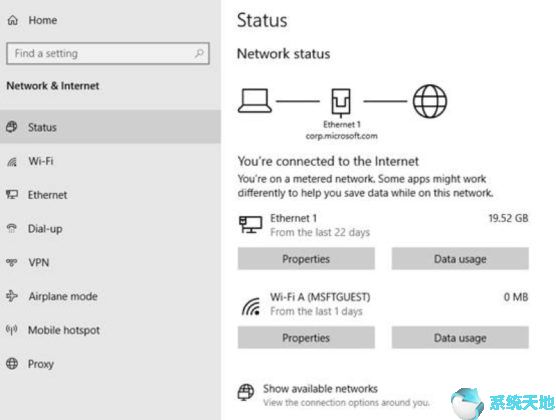Viewport: 556px width, 420px height.
Task: Click the Proxy globe icon
Action: [x=12, y=363]
